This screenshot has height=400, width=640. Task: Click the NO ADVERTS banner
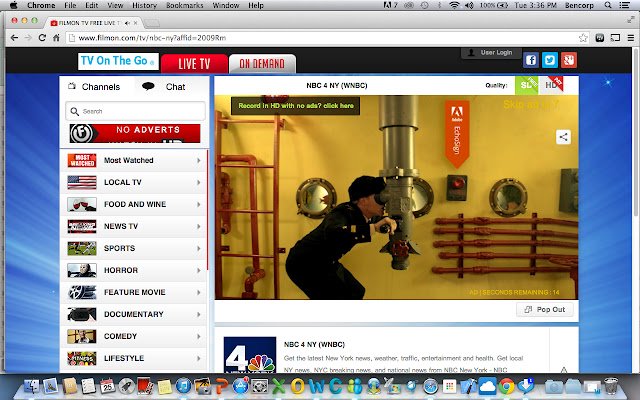135,133
